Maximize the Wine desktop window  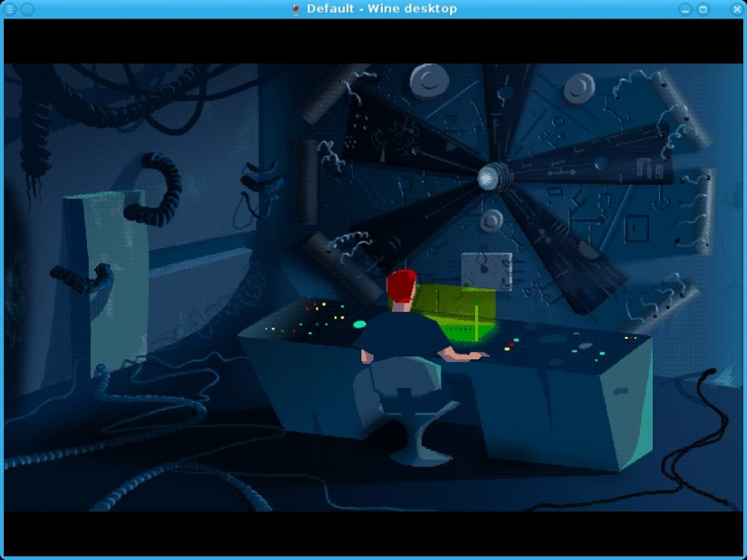pyautogui.click(x=703, y=9)
